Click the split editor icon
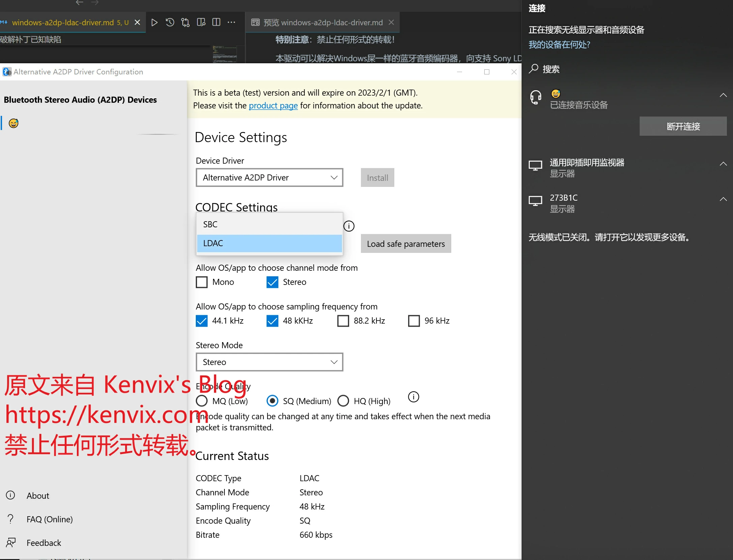This screenshot has height=560, width=733. pyautogui.click(x=216, y=23)
